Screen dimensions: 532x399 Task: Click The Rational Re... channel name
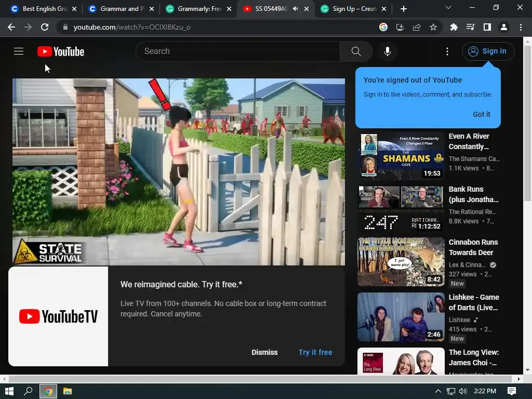(472, 211)
